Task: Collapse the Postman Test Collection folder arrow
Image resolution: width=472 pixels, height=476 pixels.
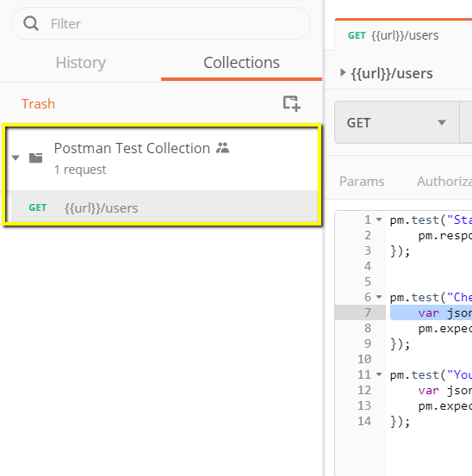Action: point(16,158)
